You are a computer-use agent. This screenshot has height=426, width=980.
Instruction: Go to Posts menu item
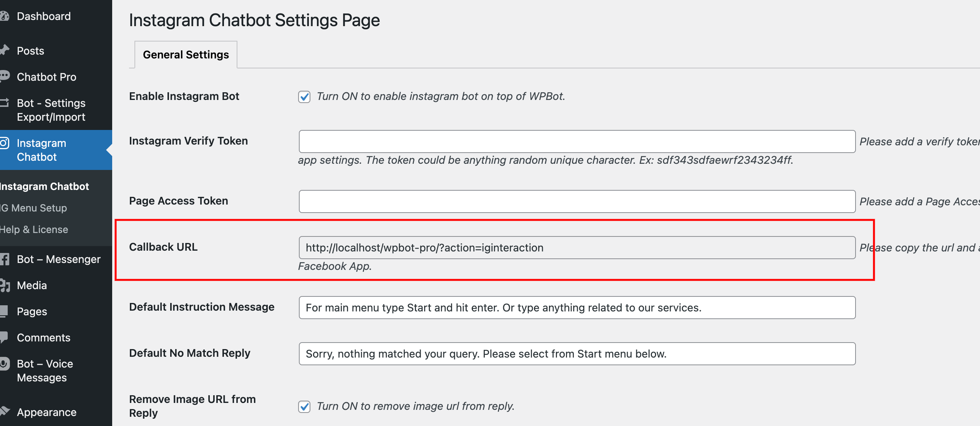click(x=30, y=51)
